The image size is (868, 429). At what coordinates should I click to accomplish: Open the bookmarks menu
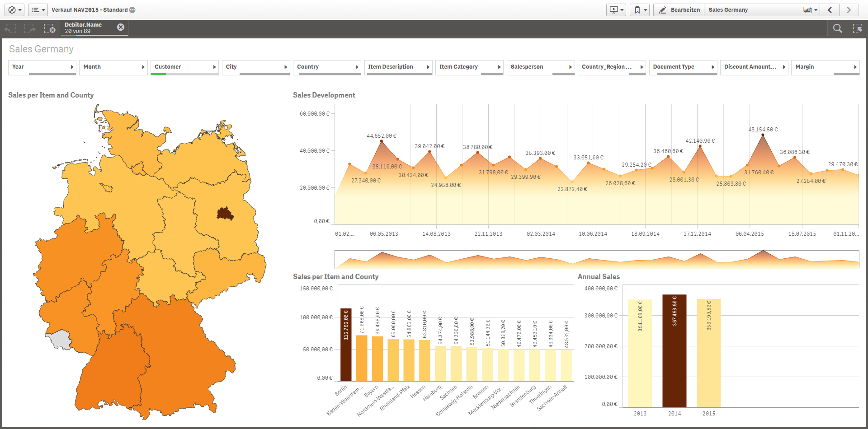(x=640, y=10)
